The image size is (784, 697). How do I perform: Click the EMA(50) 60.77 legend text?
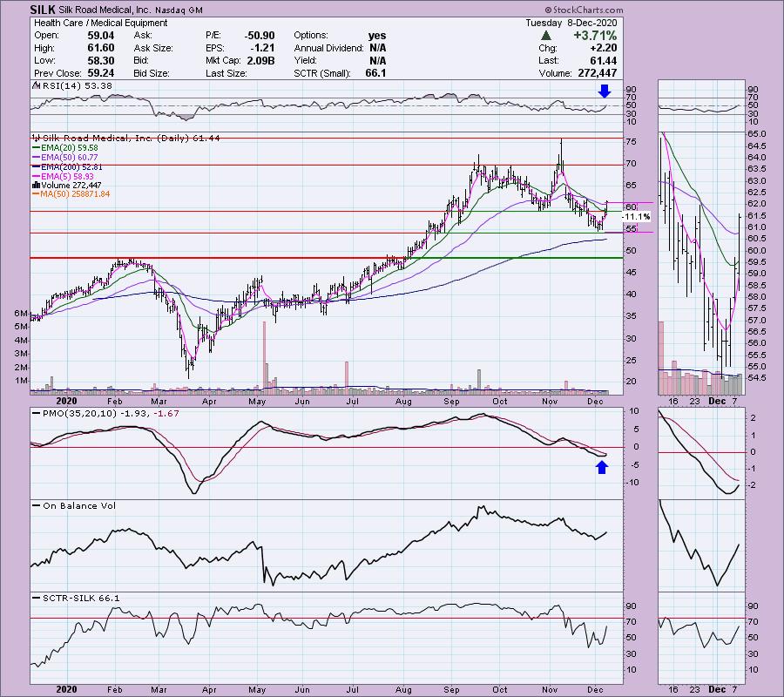click(70, 158)
